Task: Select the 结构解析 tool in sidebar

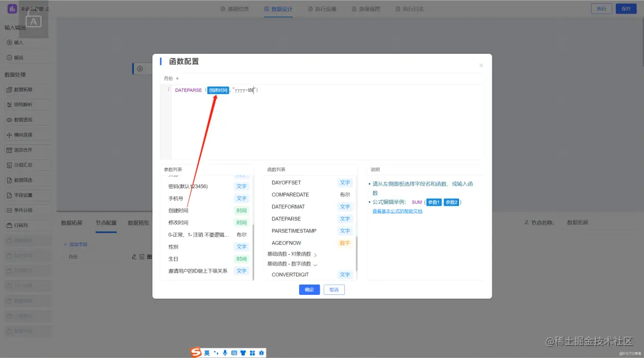Action: click(28, 105)
